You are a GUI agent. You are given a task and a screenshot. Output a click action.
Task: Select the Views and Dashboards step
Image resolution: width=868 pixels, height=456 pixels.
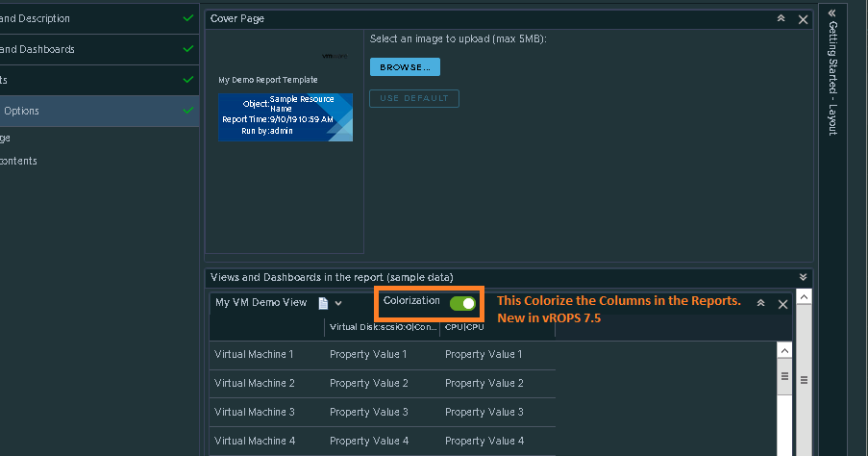click(50, 49)
